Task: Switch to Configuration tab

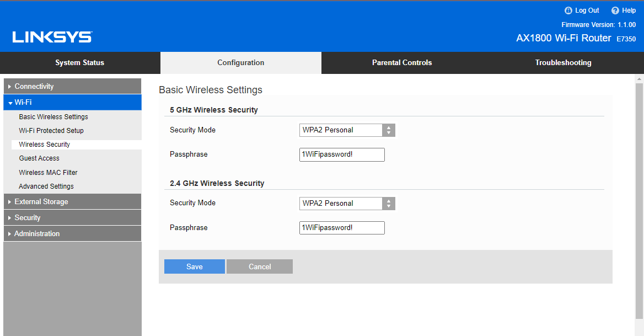Action: coord(241,63)
